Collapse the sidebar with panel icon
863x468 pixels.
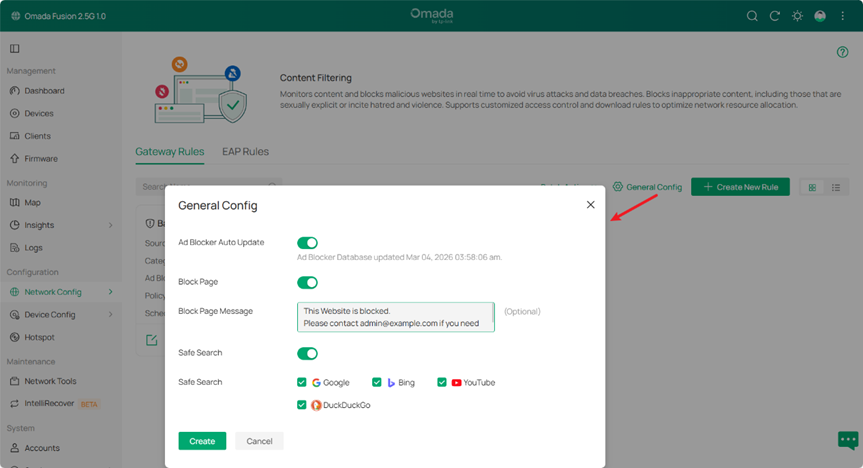(15, 48)
